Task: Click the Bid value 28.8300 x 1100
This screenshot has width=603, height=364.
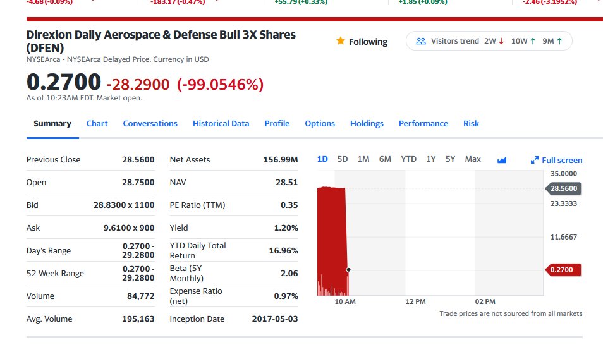Action: 124,205
